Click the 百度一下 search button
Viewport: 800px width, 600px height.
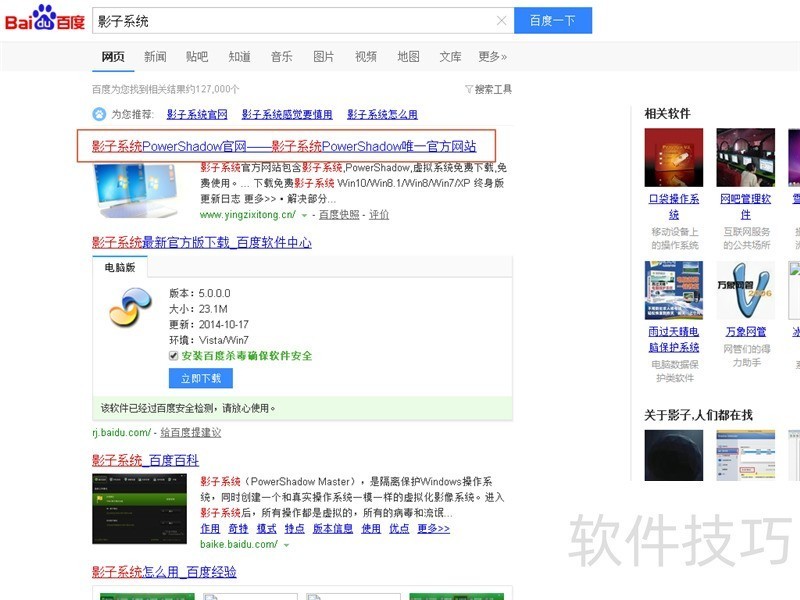pyautogui.click(x=553, y=20)
